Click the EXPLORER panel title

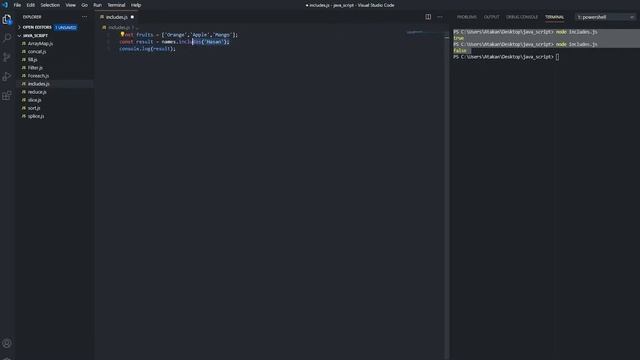(x=32, y=17)
